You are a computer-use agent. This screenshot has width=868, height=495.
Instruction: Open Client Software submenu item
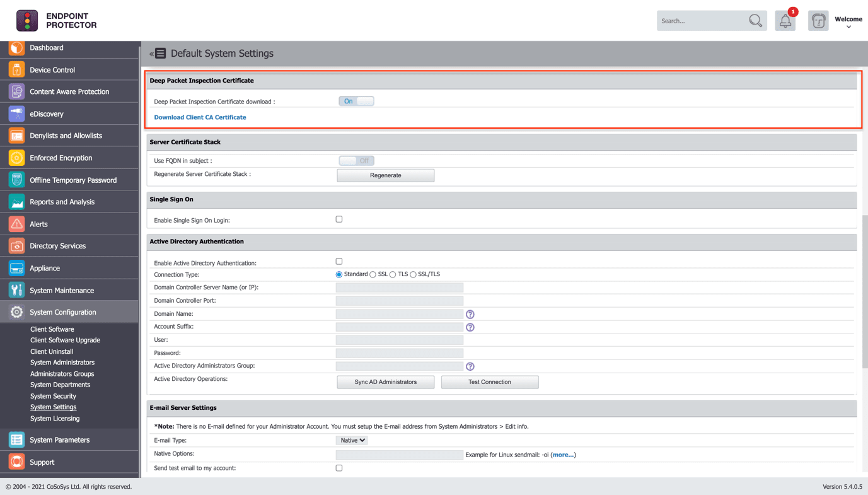(x=52, y=329)
